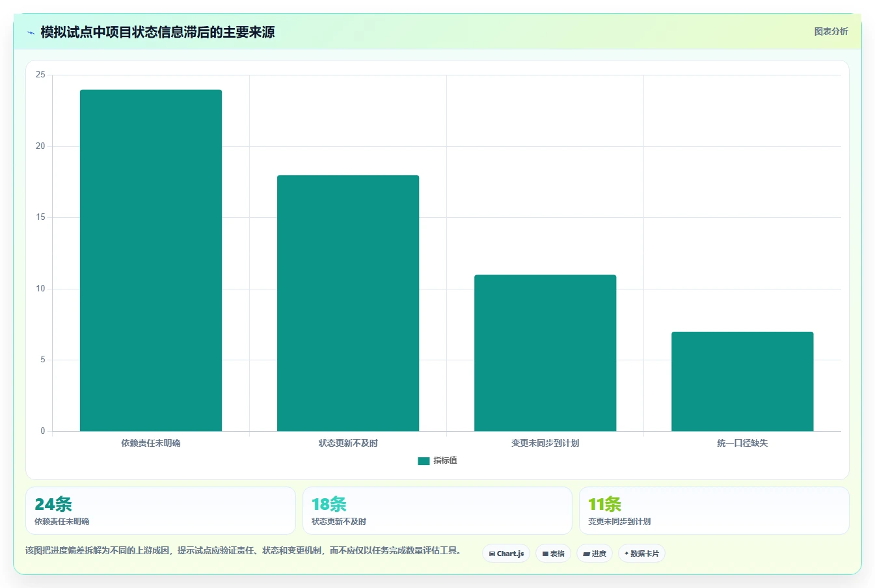
Task: Open the 24条 stat card
Action: tap(161, 511)
